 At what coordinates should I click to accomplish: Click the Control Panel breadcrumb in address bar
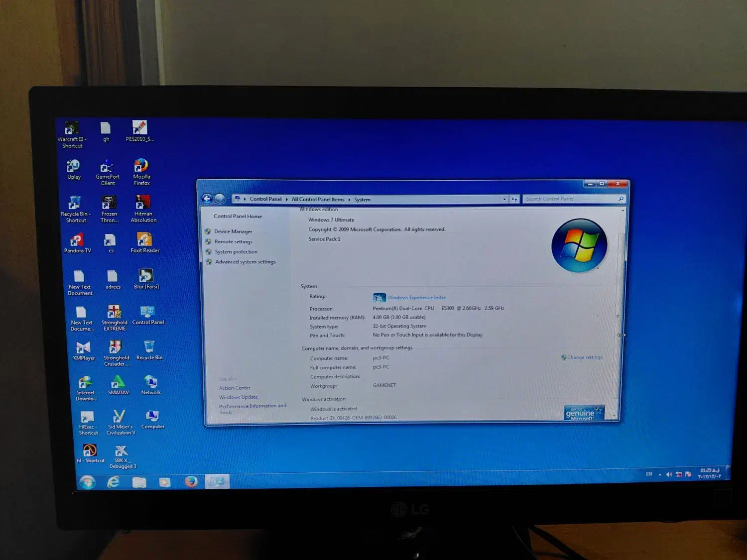pos(265,199)
